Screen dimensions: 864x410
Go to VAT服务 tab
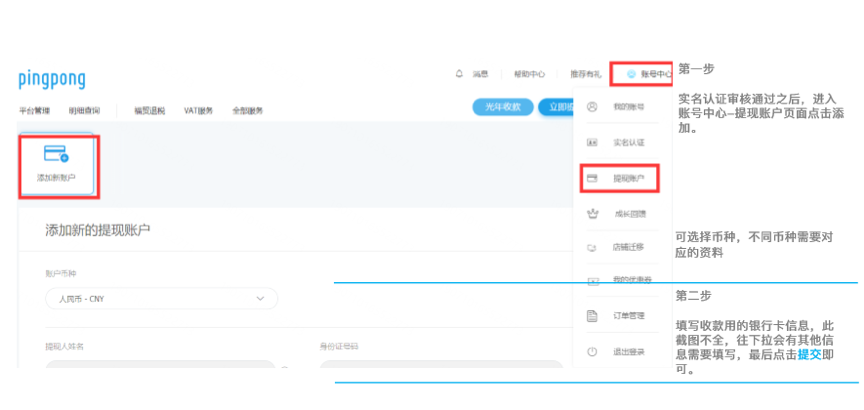tap(198, 111)
